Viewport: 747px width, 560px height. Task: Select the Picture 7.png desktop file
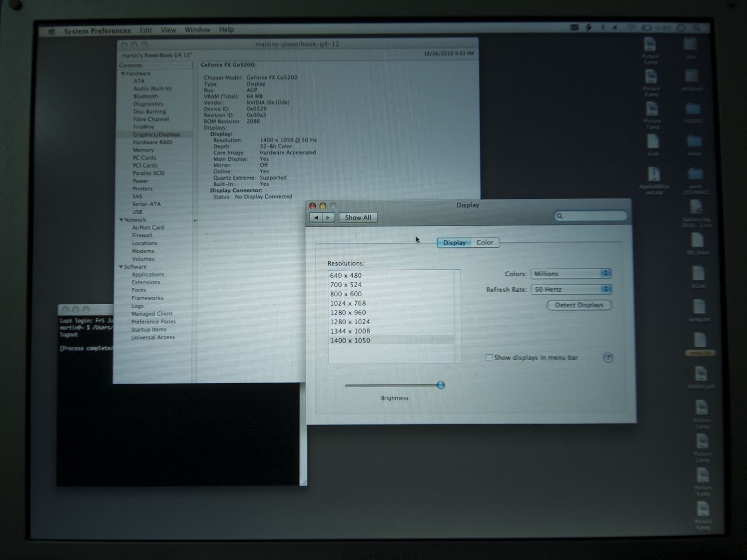coord(652,116)
